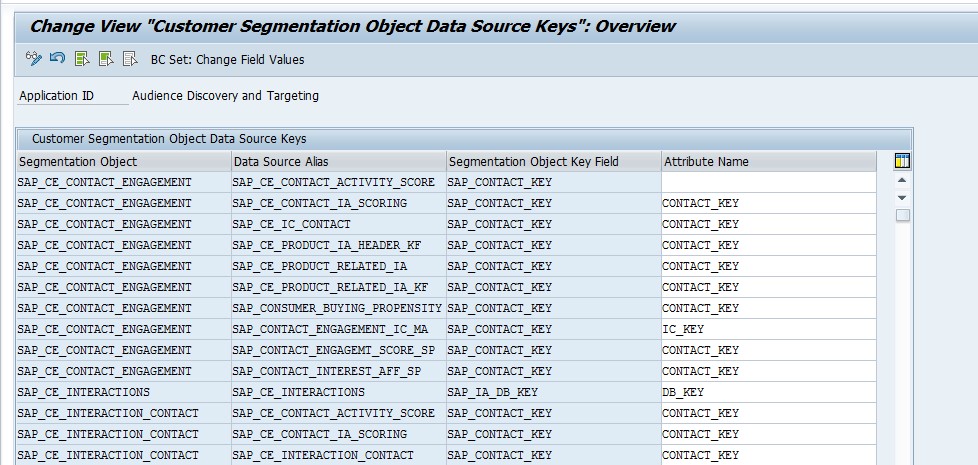This screenshot has width=978, height=465.
Task: Select the Segmentation Object column header
Action: 123,161
